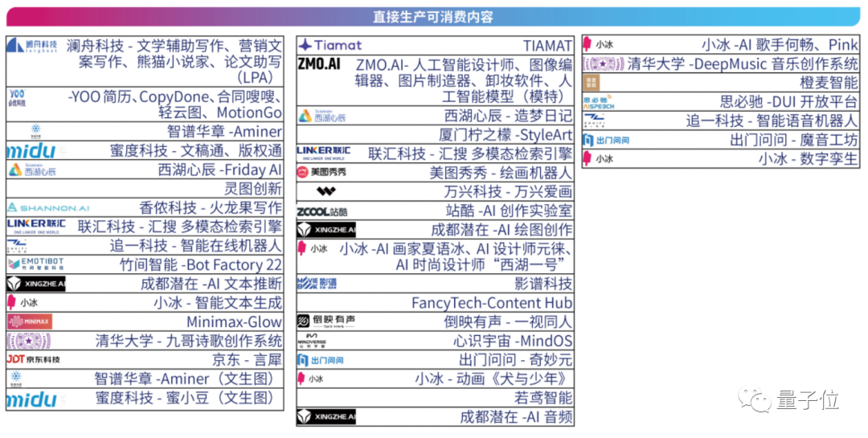Select 小冰 - 数字孪生 text

[809, 159]
